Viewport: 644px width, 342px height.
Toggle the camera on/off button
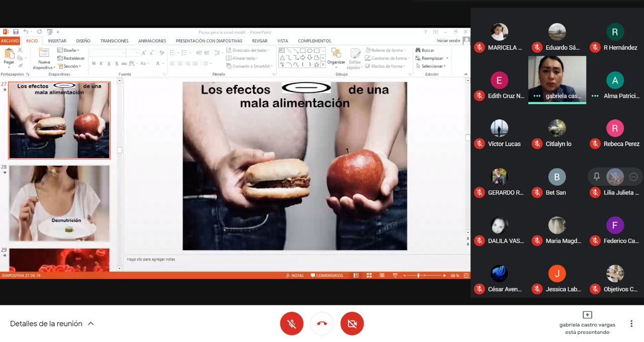[352, 323]
